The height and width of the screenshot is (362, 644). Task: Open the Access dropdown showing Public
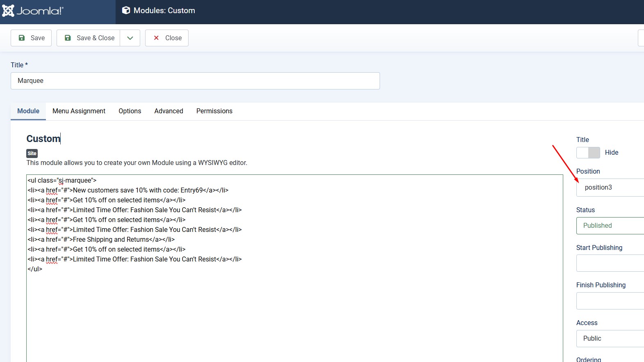[611, 339]
